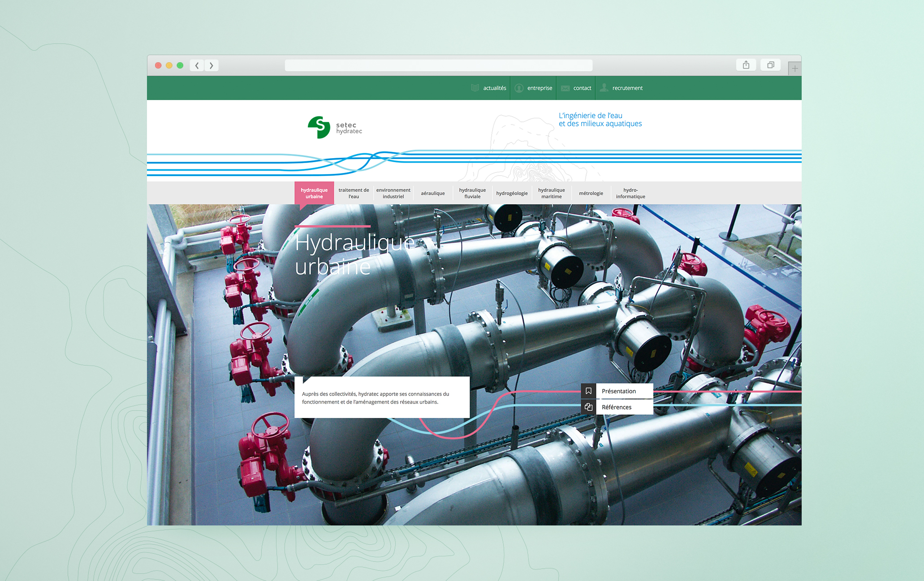The height and width of the screenshot is (581, 924).
Task: Open the actualités link
Action: [x=495, y=88]
